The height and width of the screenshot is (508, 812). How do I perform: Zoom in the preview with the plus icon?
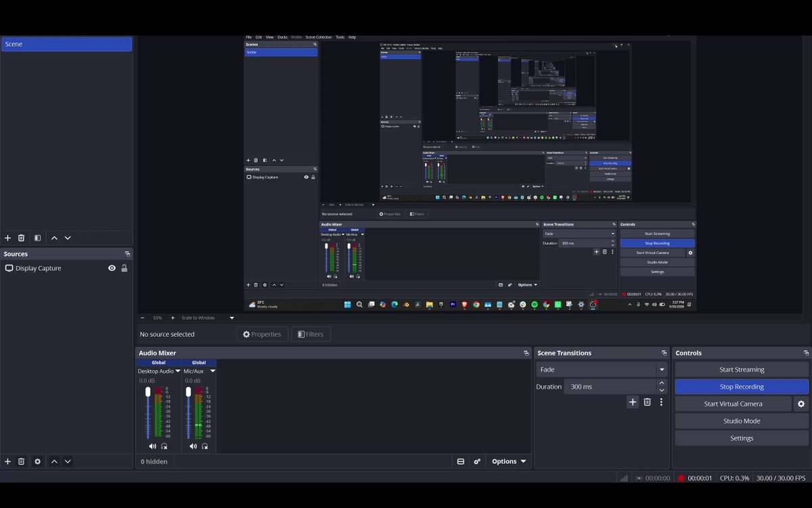[x=173, y=318]
